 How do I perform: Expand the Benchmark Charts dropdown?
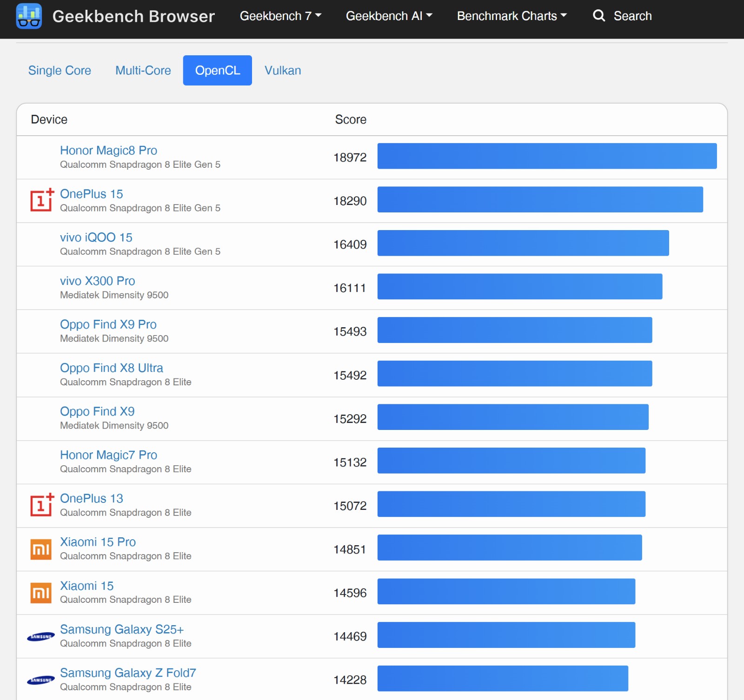[512, 16]
